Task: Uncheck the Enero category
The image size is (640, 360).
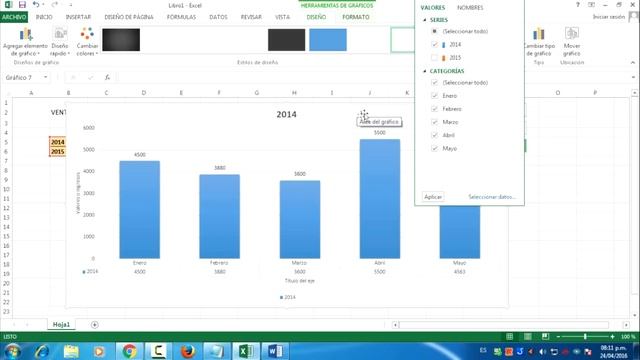Action: (x=434, y=96)
